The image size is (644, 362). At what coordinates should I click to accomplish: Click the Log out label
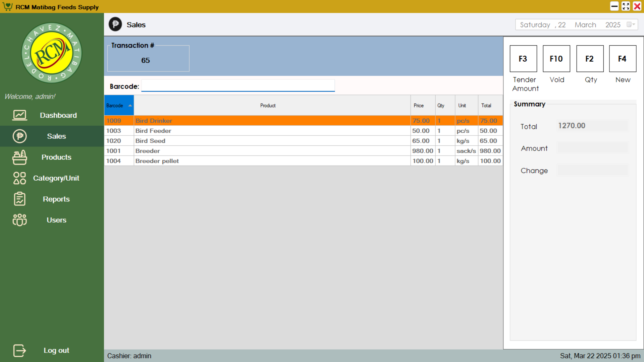tap(56, 351)
